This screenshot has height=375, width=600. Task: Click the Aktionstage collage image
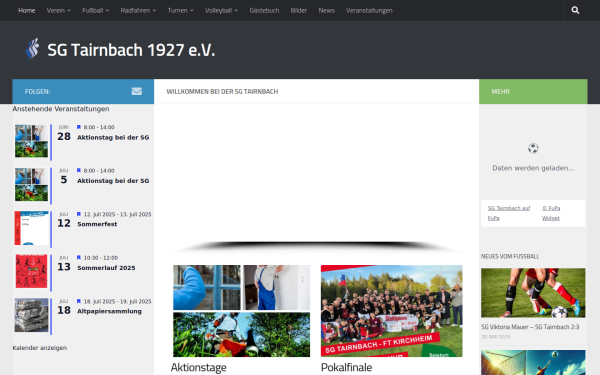click(x=241, y=311)
